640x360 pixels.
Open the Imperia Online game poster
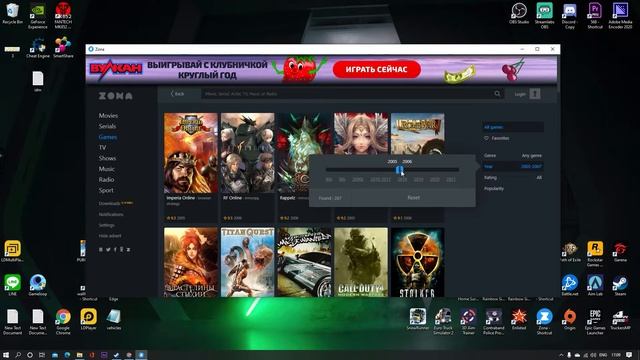[x=191, y=153]
